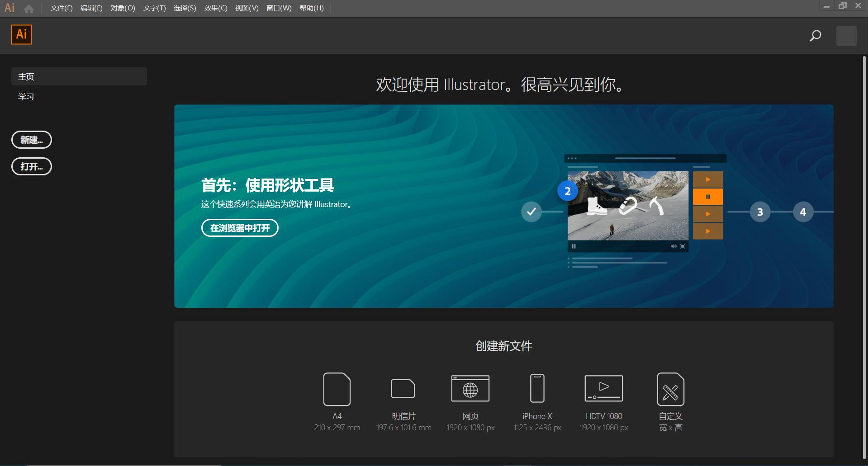Screen dimensions: 868x466
Task: Open the 文件 menu
Action: pos(61,8)
